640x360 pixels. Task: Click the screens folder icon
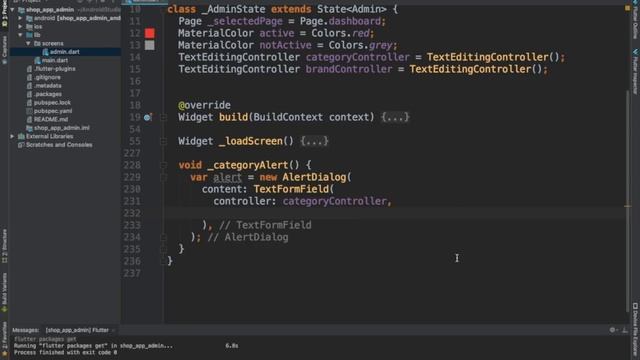click(37, 43)
